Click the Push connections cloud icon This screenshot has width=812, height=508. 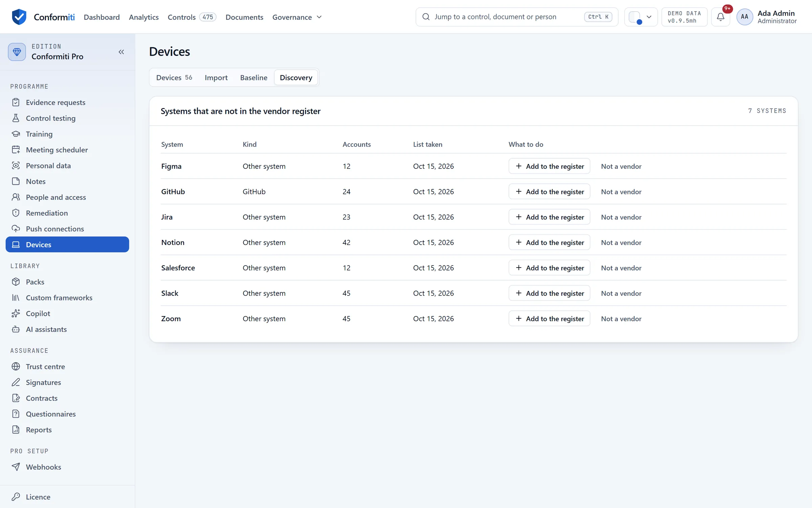16,229
